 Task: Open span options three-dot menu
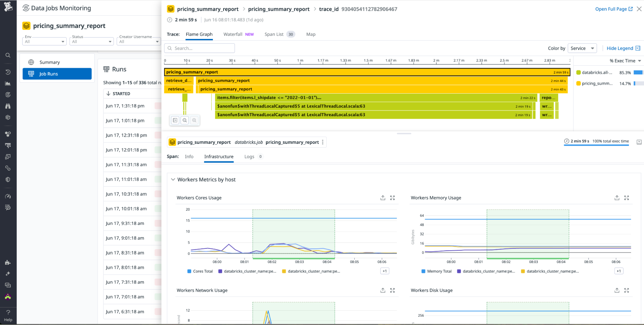[x=322, y=142]
